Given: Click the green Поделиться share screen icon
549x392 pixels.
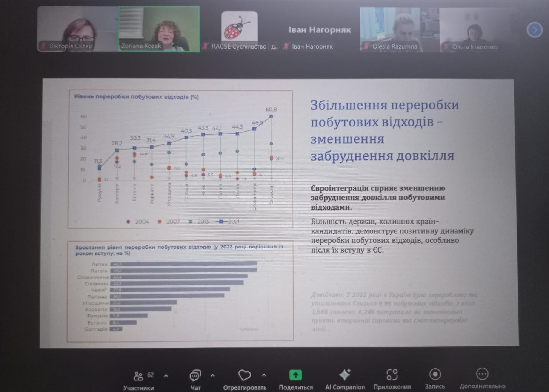Looking at the screenshot, I should 295,375.
